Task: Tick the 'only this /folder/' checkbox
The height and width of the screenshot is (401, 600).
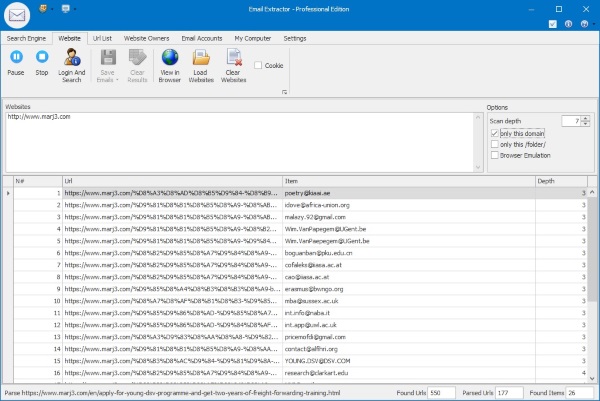Action: 494,144
